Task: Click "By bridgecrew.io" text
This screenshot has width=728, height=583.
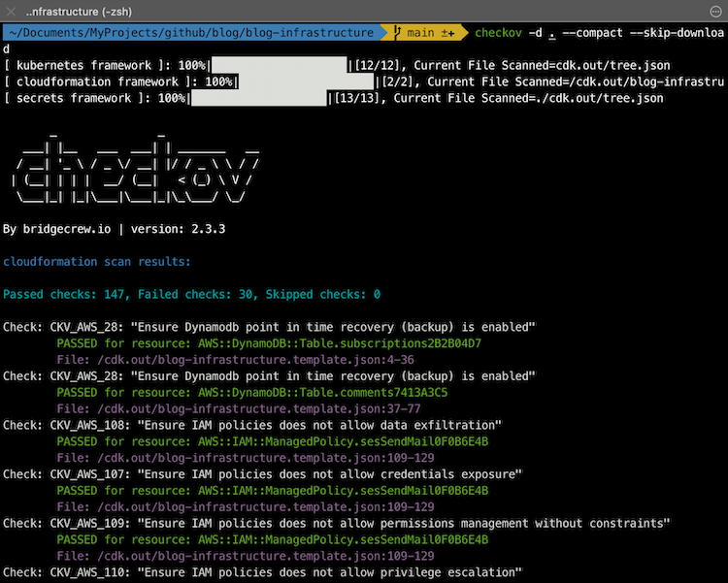Action: (x=56, y=229)
